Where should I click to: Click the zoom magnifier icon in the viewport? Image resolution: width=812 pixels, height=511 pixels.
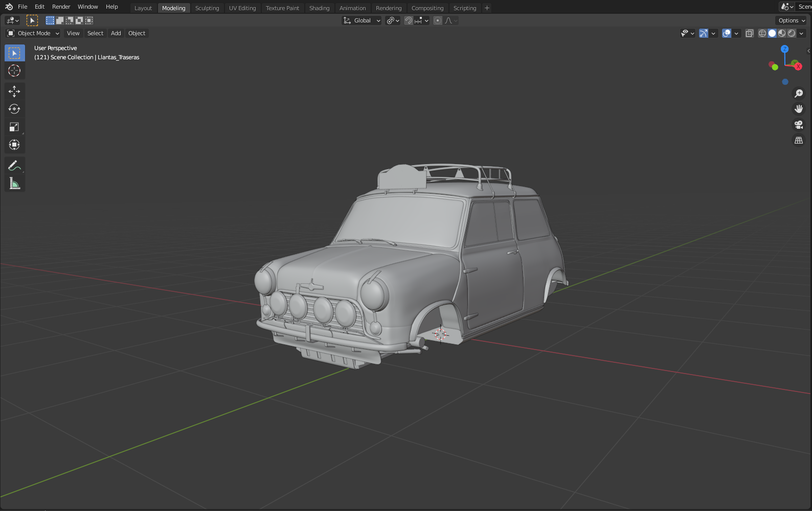click(x=798, y=94)
